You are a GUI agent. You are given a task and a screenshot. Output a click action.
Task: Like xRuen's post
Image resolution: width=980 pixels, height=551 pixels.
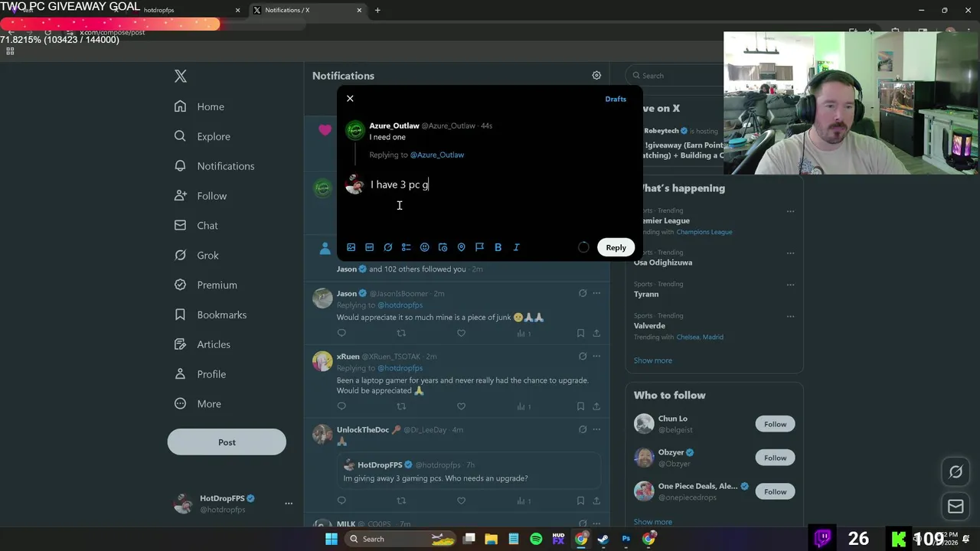(x=461, y=406)
